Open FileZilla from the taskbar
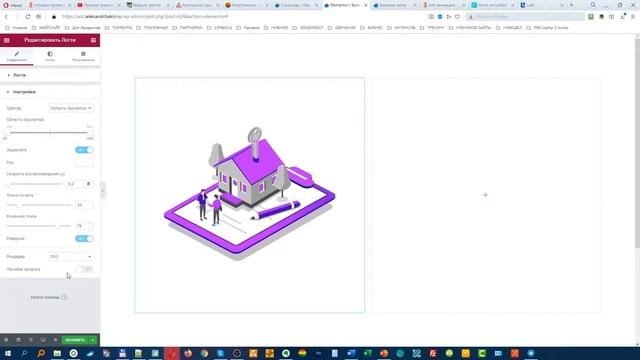This screenshot has height=360, width=640. pyautogui.click(x=433, y=353)
